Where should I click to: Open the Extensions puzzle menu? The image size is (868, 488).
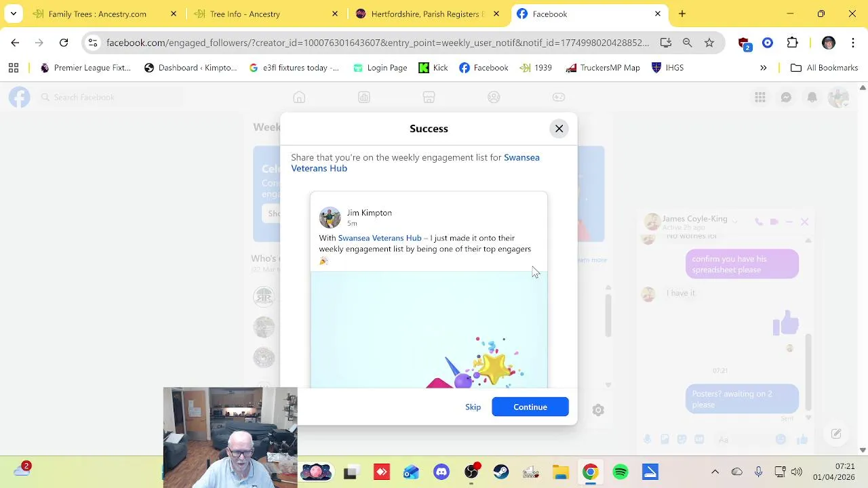point(792,43)
